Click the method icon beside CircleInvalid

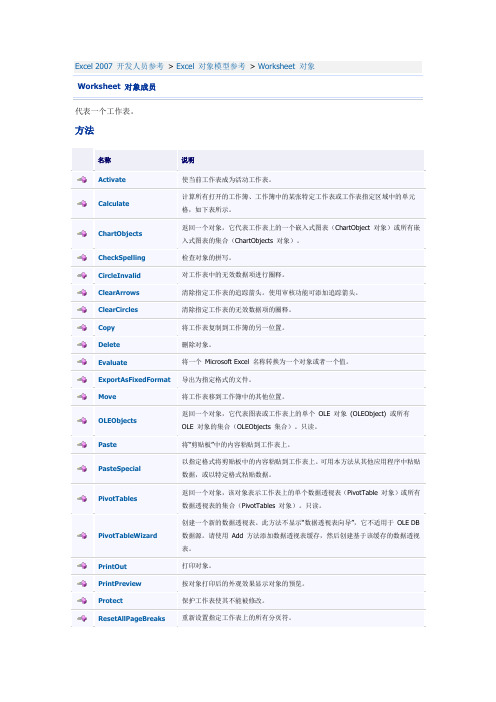[x=82, y=275]
